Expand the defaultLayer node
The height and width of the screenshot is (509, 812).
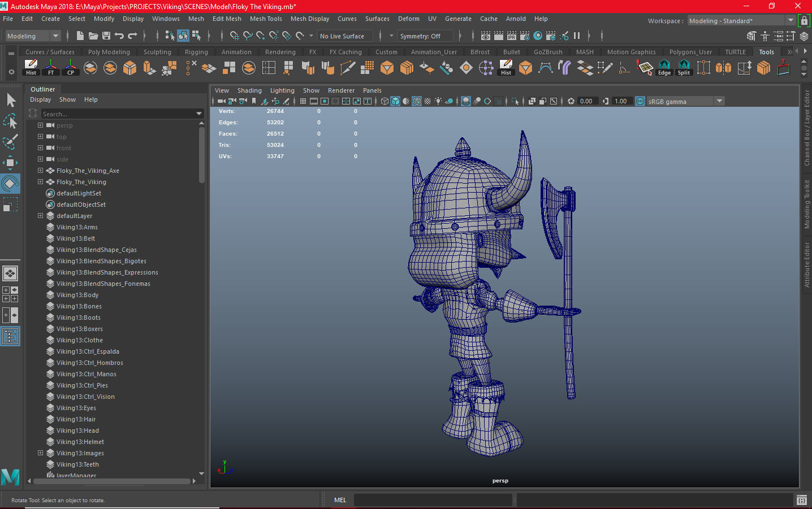click(x=40, y=215)
